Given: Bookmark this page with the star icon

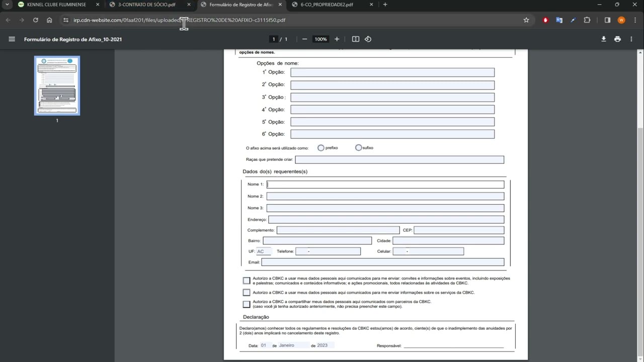Looking at the screenshot, I should (x=526, y=20).
